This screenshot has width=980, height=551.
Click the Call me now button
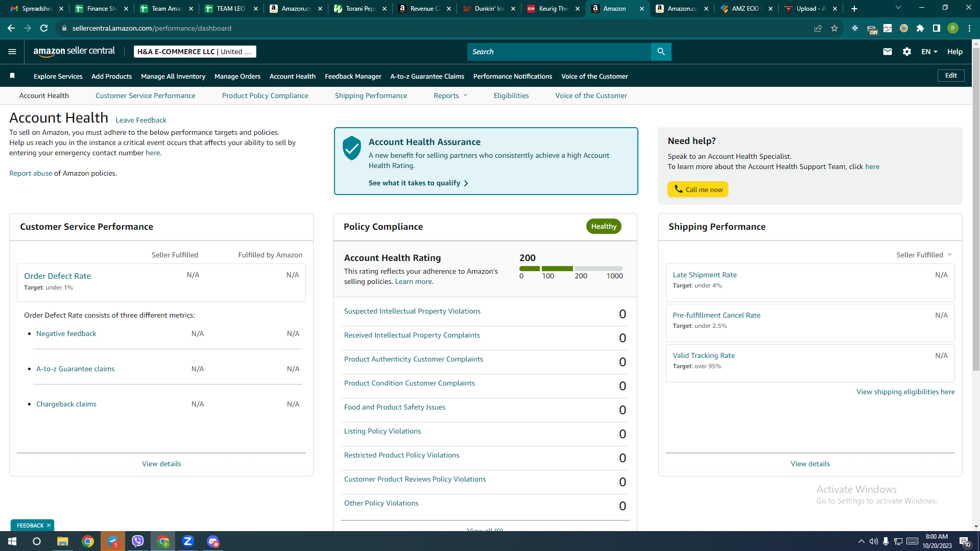point(698,189)
